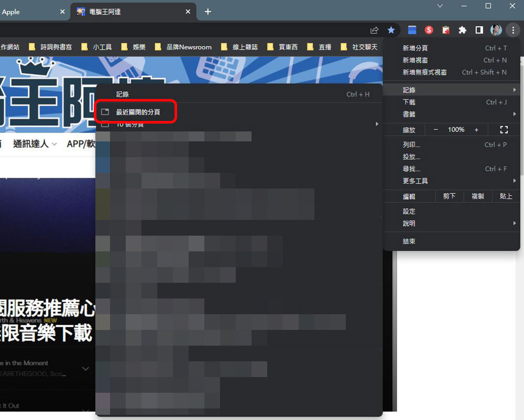
Task: Click the three-dot Chrome menu button
Action: (x=513, y=30)
